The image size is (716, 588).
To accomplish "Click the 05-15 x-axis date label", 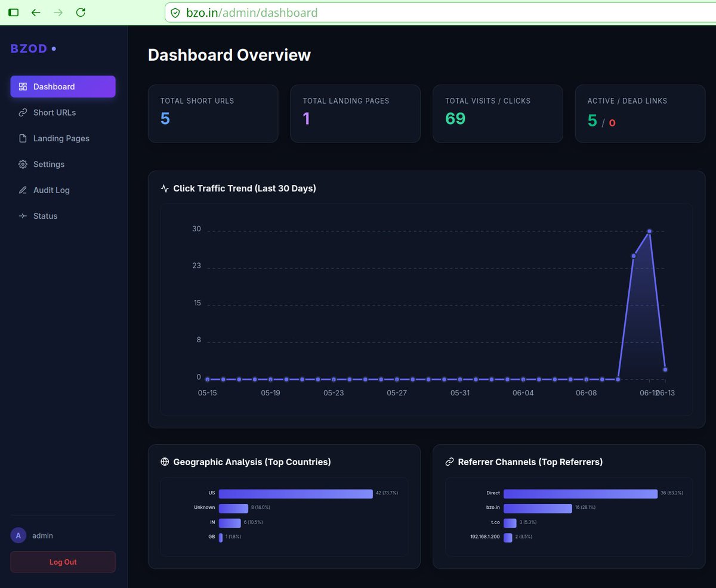I will tap(207, 393).
